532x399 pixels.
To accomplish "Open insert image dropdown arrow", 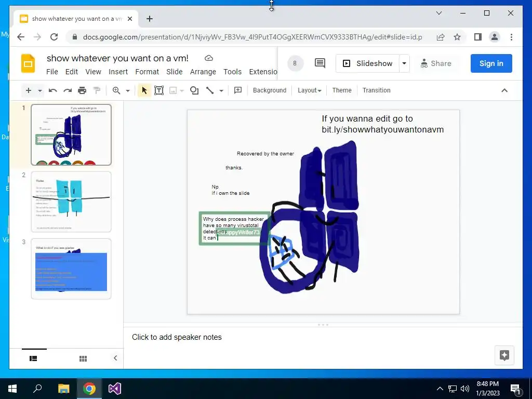I will [x=182, y=90].
